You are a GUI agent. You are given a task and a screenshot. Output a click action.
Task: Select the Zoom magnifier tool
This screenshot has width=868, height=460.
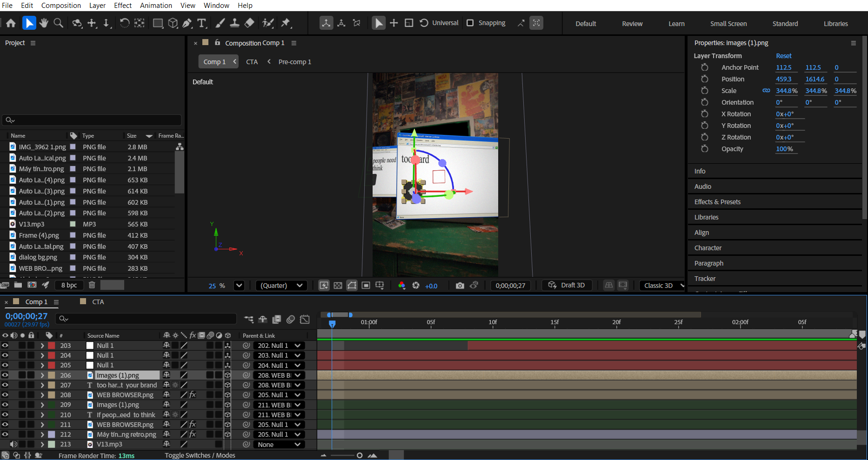pyautogui.click(x=58, y=23)
